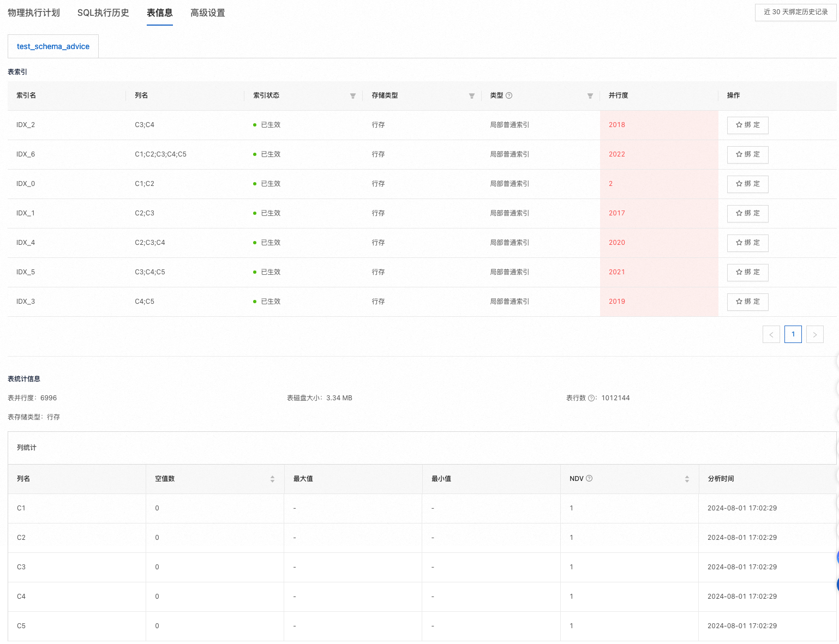Click index name IDX_0
The width and height of the screenshot is (839, 644).
[26, 184]
